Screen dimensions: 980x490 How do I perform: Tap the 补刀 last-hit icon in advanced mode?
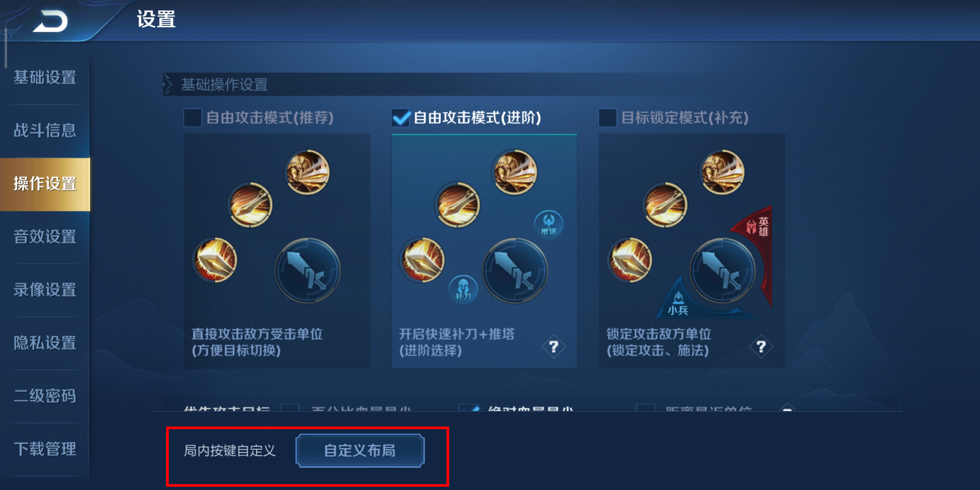point(463,289)
